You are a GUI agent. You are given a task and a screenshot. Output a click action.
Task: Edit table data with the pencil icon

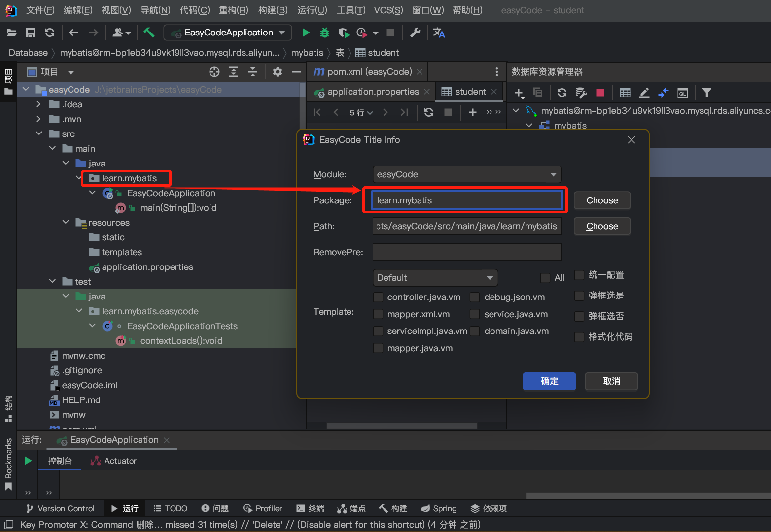[644, 92]
